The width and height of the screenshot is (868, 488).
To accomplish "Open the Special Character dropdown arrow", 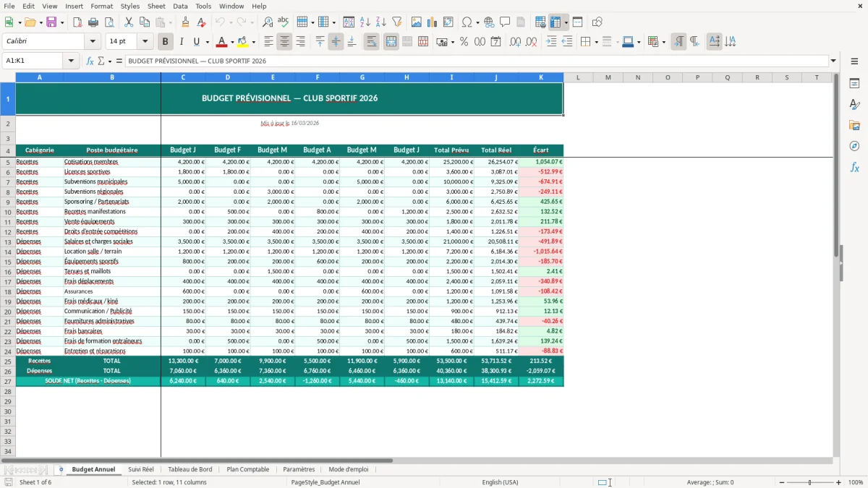I will point(477,22).
